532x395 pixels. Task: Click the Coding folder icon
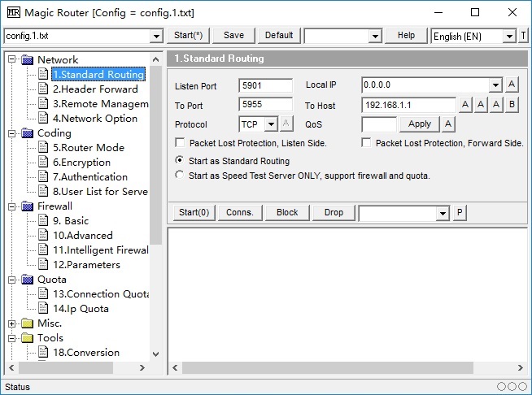click(27, 133)
